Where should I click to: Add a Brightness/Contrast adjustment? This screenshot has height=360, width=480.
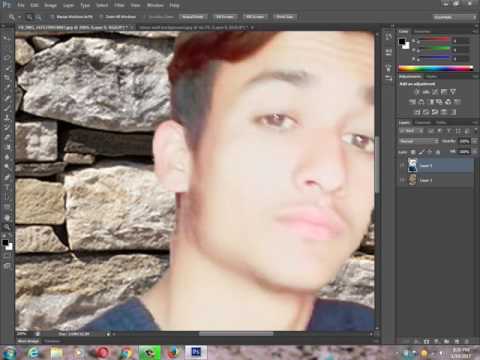[x=416, y=92]
